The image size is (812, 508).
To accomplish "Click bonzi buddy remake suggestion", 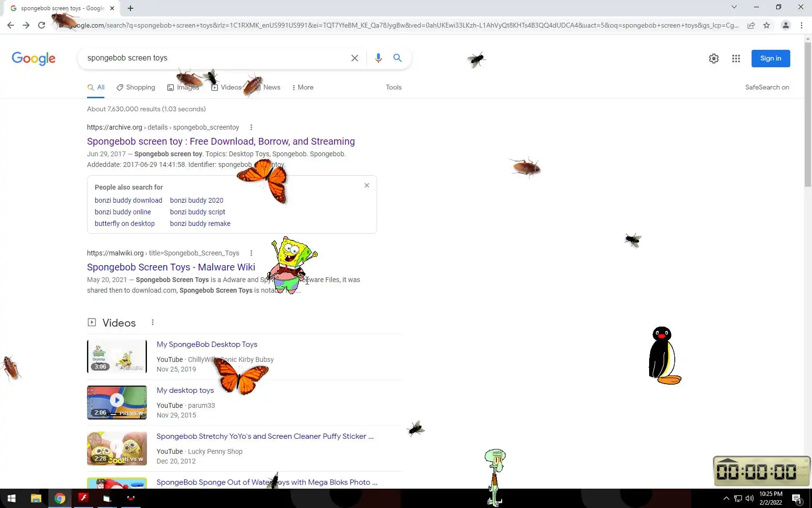I will click(x=200, y=224).
